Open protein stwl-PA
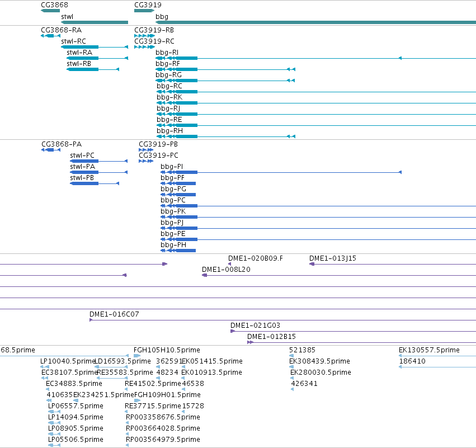Viewport: 476px width, 448px height. [83, 167]
